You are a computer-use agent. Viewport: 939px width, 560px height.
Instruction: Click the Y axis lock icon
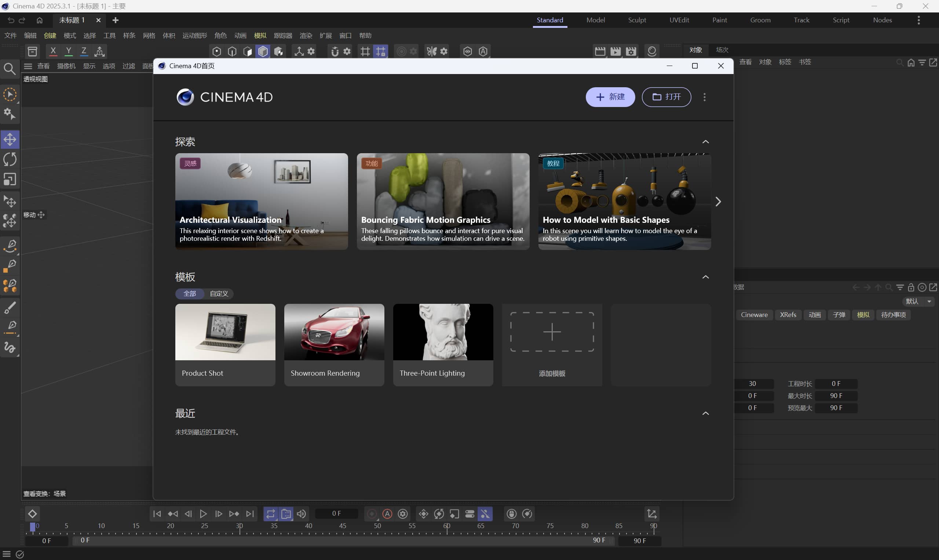pos(68,51)
